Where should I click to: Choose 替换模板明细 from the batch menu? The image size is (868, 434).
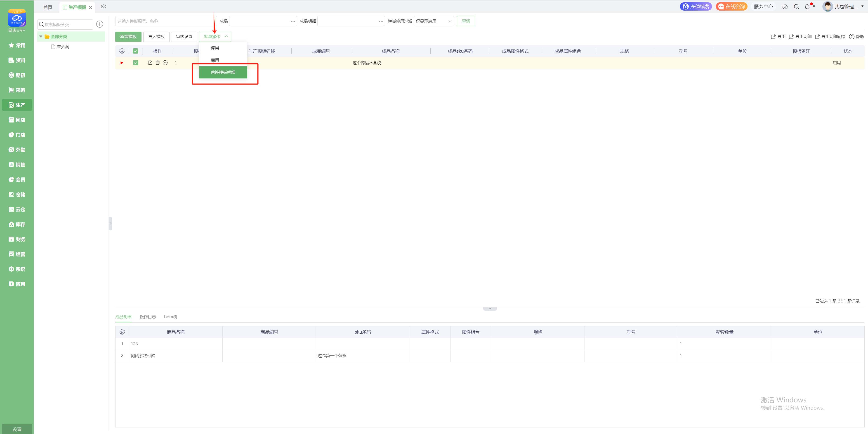(223, 72)
